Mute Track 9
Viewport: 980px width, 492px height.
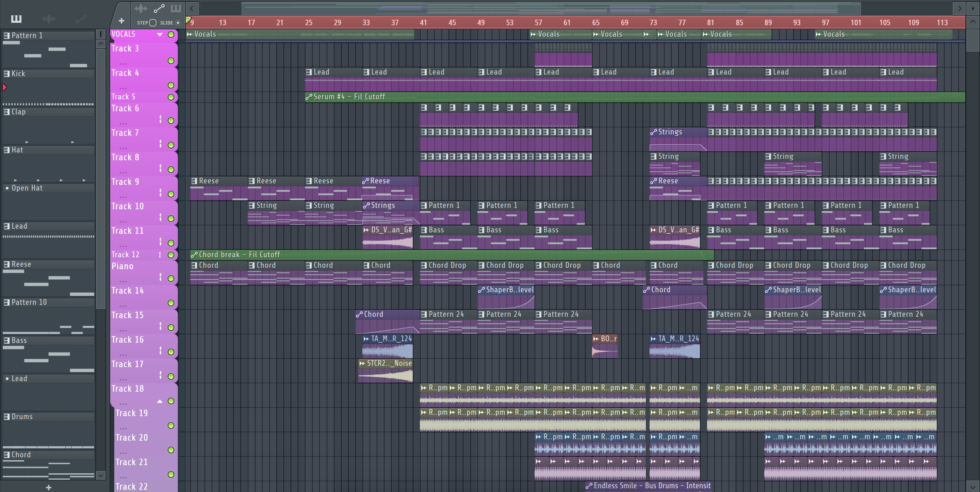pos(171,194)
